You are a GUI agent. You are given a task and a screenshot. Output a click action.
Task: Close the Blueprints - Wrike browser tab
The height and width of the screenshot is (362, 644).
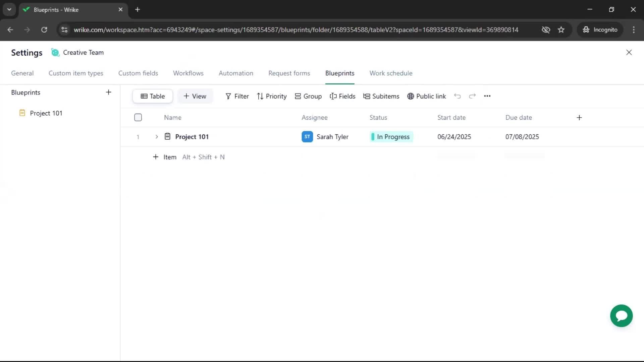(120, 10)
